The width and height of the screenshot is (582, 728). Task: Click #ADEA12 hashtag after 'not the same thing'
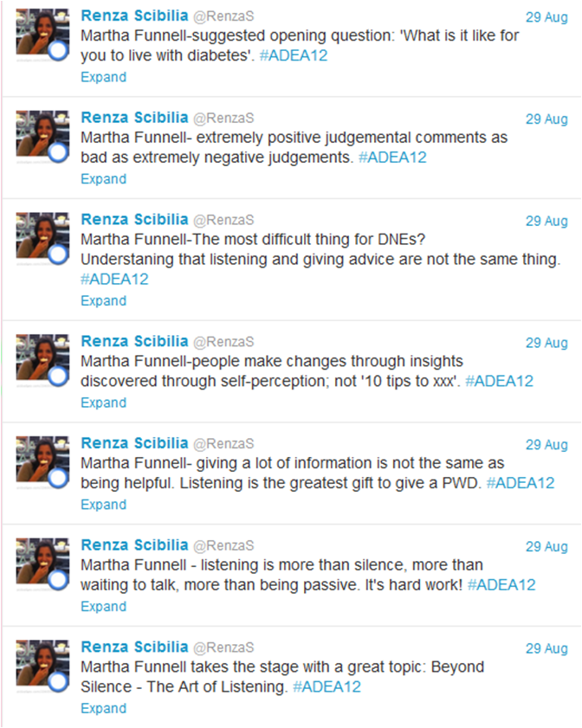[x=114, y=280]
